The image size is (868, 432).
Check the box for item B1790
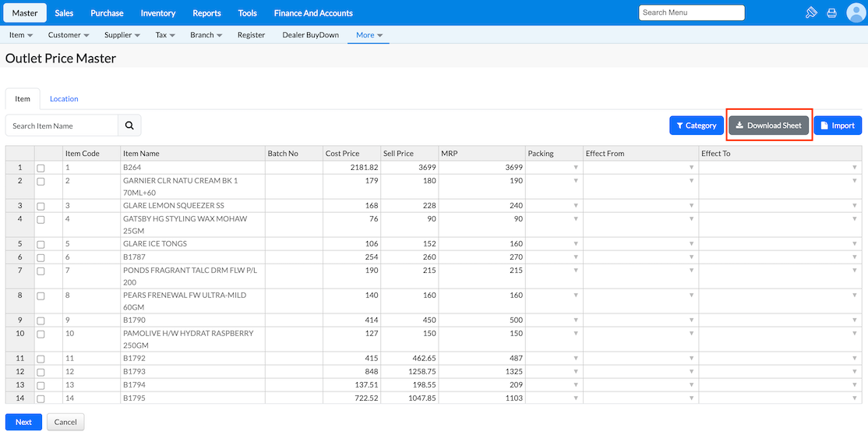click(x=41, y=320)
